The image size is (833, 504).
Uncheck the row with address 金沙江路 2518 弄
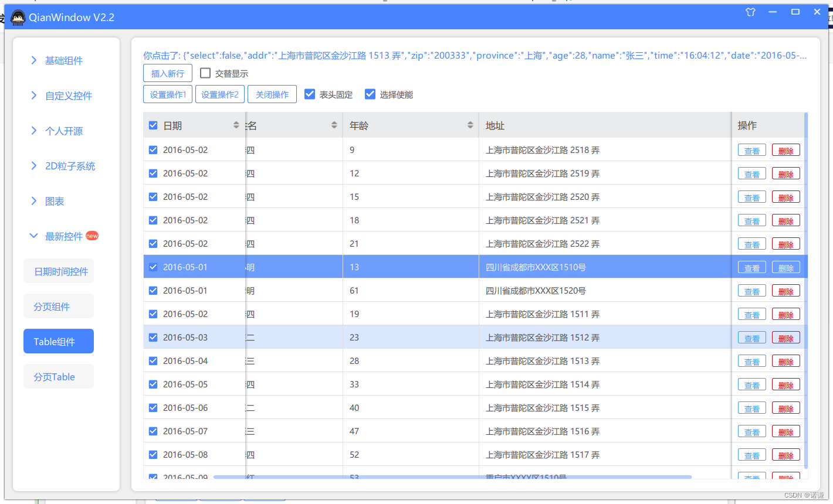pos(153,149)
